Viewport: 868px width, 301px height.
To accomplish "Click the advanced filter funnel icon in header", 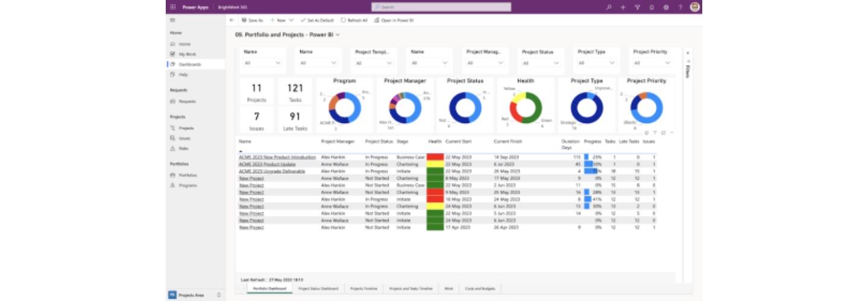I will (637, 7).
